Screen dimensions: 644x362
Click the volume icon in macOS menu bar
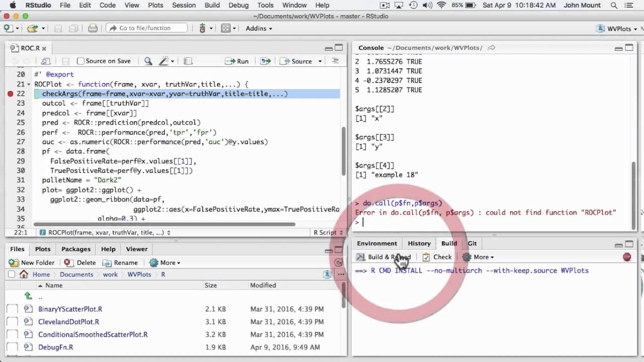[428, 6]
